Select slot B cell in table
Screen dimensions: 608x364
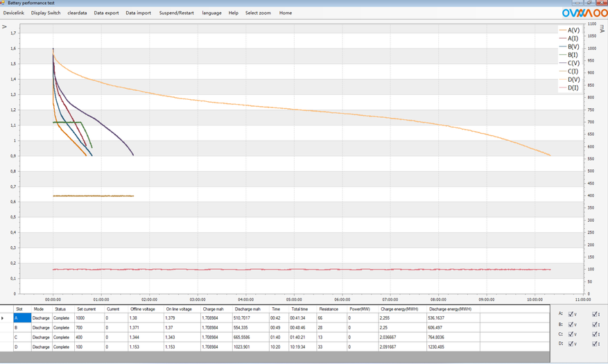(22, 327)
